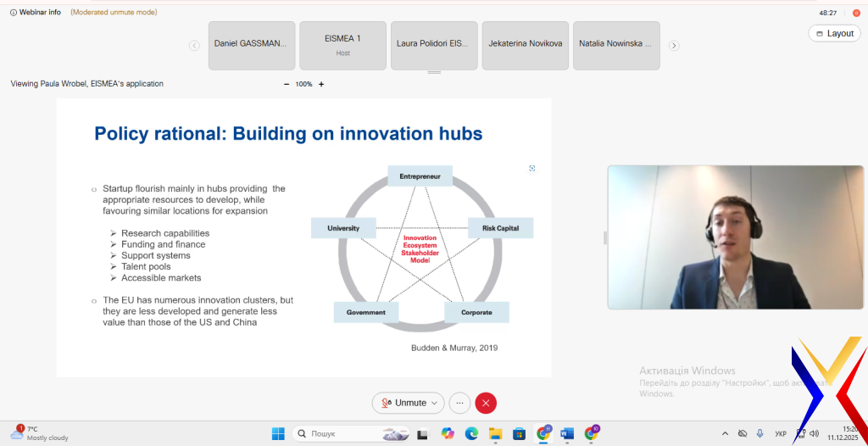Viewport: 868px width, 446px height.
Task: Open File Explorer from the taskbar
Action: 495,433
